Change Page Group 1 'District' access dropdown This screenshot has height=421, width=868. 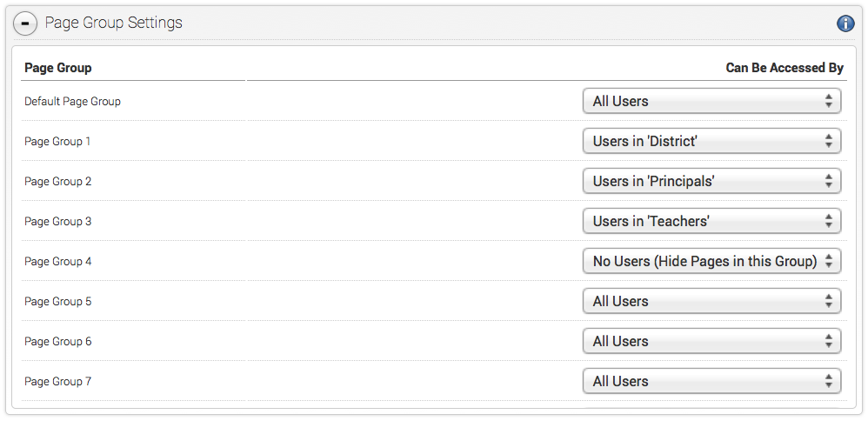click(x=712, y=141)
